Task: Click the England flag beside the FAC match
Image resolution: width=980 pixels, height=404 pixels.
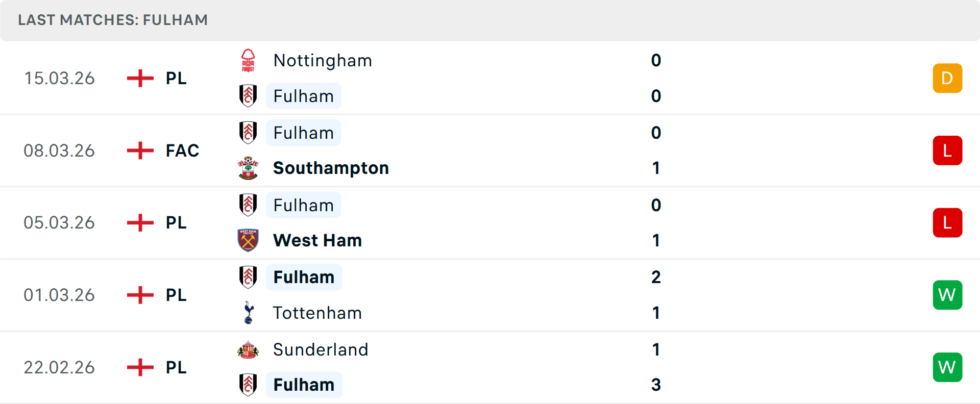Action: pyautogui.click(x=140, y=150)
